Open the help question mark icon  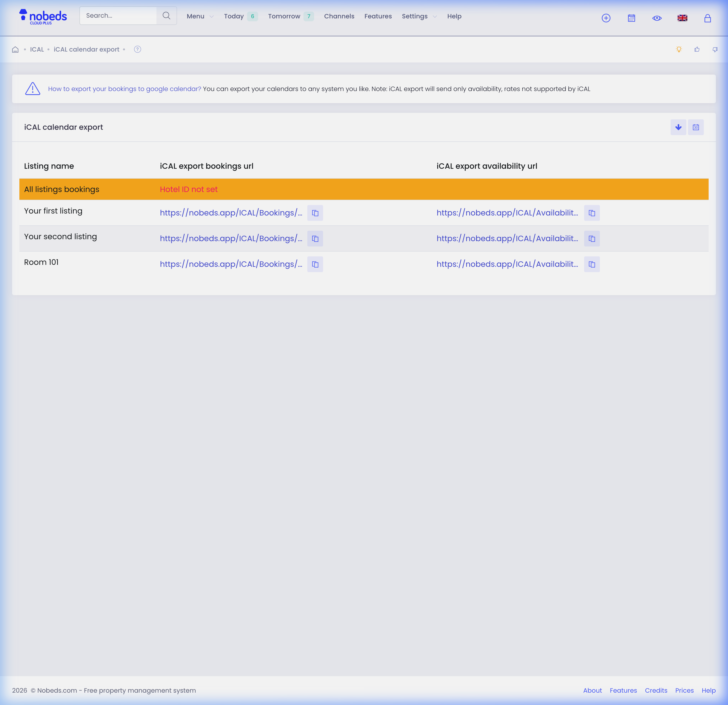(137, 49)
